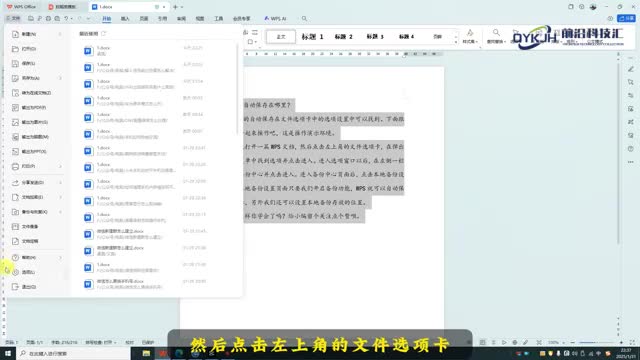Apply the 正文 style
The width and height of the screenshot is (640, 360).
pyautogui.click(x=281, y=37)
